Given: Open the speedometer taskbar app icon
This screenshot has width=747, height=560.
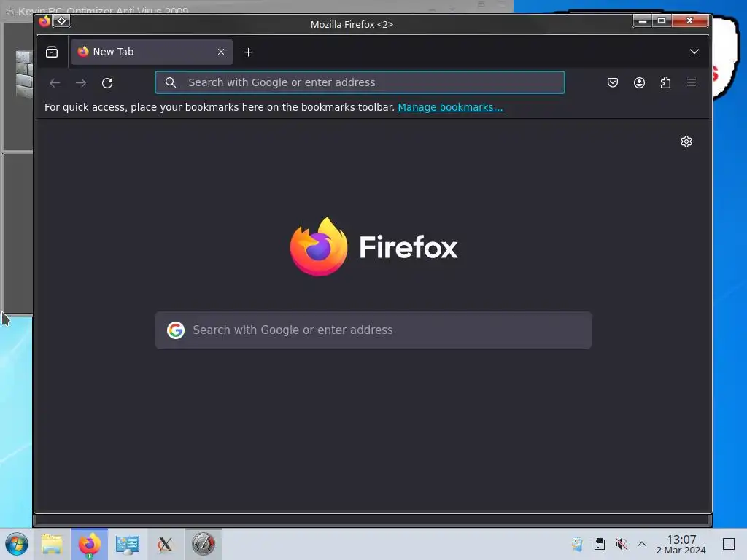Looking at the screenshot, I should 204,544.
